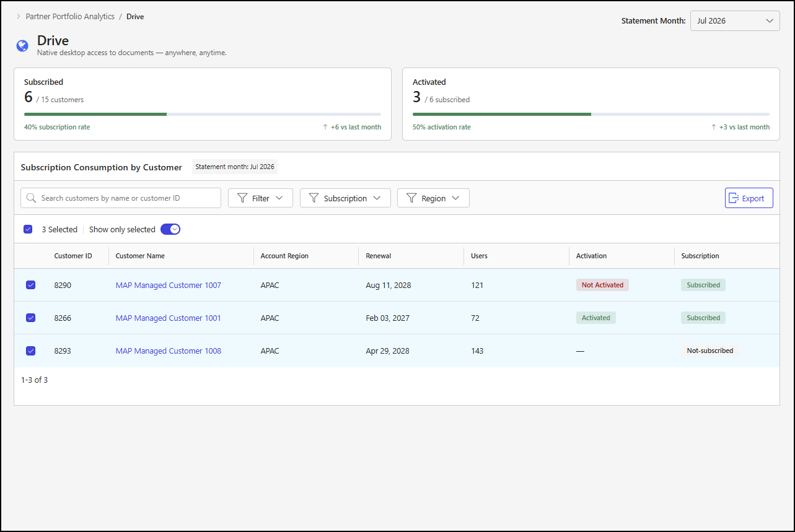Click the 3 Selected count label
This screenshot has width=795, height=532.
click(59, 229)
